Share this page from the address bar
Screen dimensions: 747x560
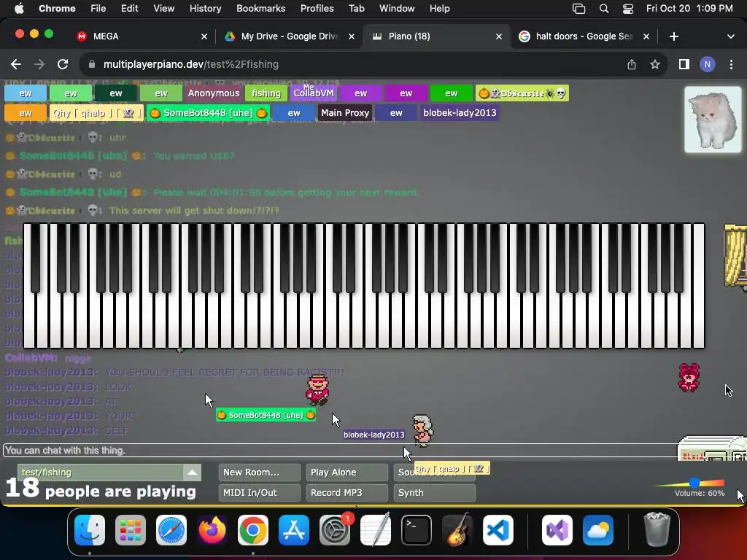632,64
